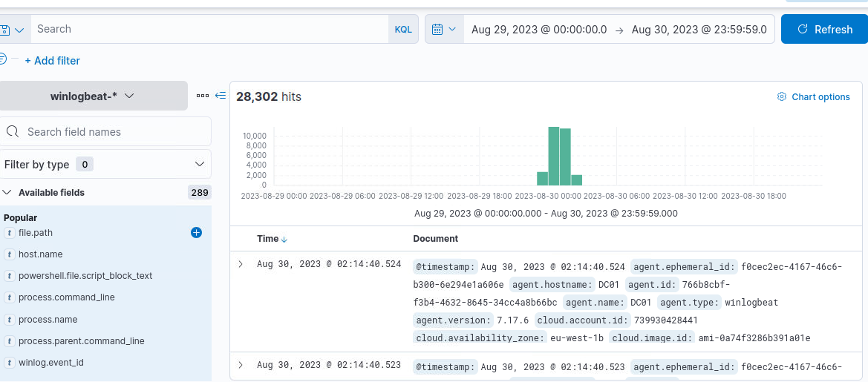
Task: Sort documents by the Time arrow icon
Action: pyautogui.click(x=284, y=240)
